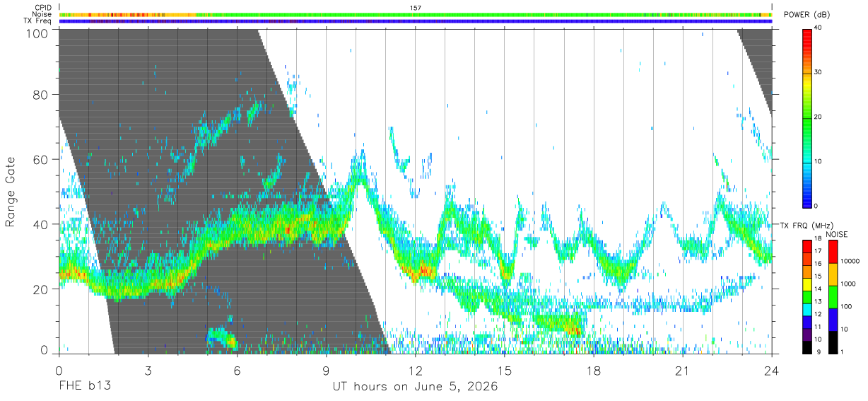Click the noise scale value '10000'
Image resolution: width=868 pixels, height=401 pixels.
coord(851,262)
